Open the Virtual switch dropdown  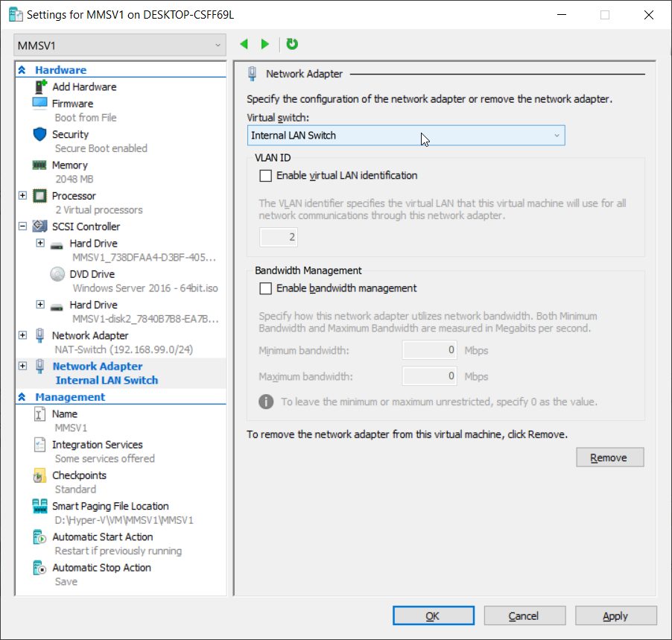click(x=406, y=136)
